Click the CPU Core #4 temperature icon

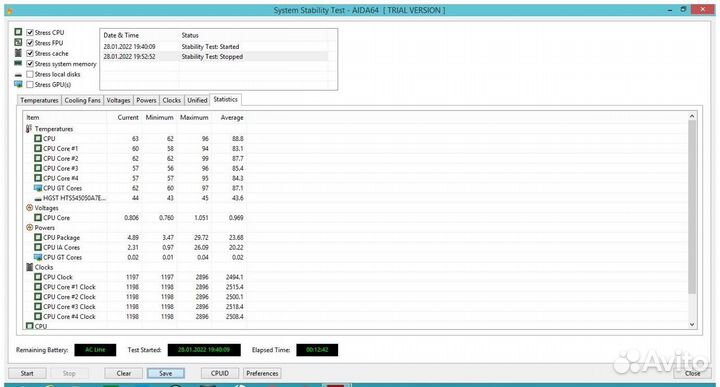(x=38, y=178)
